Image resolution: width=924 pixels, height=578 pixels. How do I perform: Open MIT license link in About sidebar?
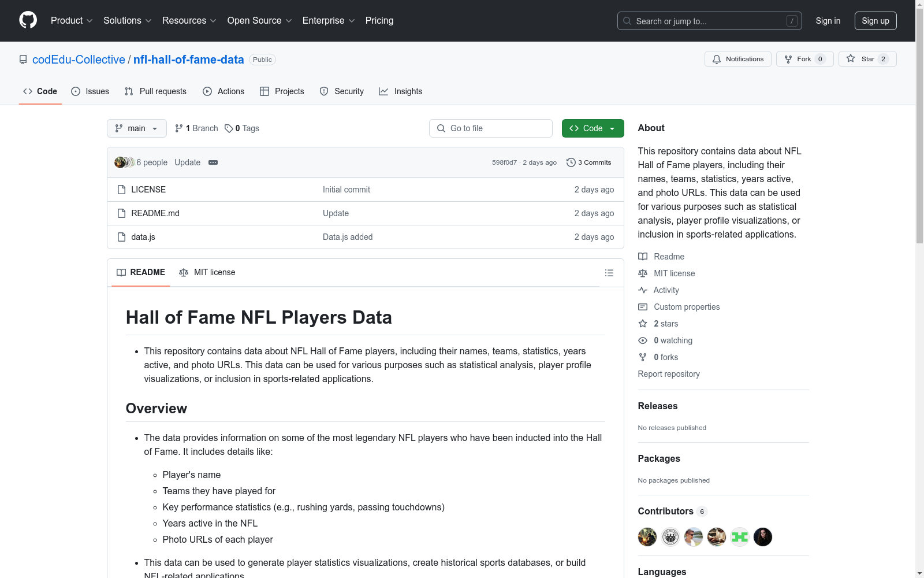coord(666,273)
